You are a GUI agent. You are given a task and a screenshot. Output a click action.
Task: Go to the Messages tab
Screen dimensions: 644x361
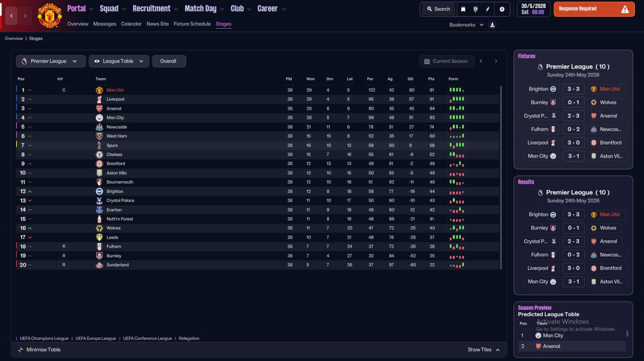(x=105, y=24)
